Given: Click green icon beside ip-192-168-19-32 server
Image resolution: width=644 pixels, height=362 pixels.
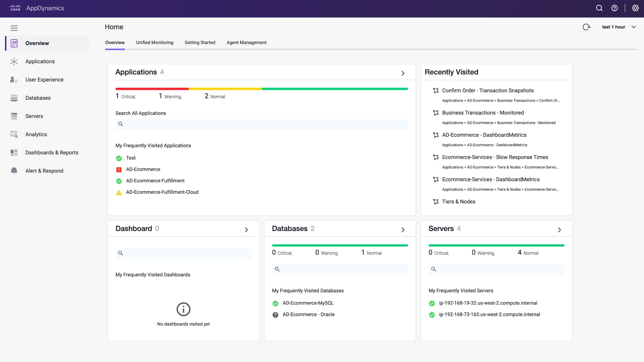Looking at the screenshot, I should [x=432, y=304].
